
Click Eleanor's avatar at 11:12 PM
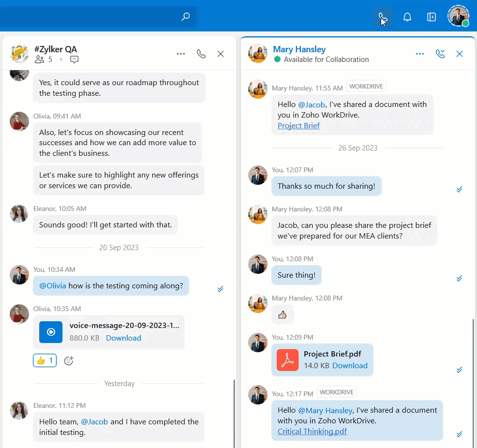coord(19,411)
